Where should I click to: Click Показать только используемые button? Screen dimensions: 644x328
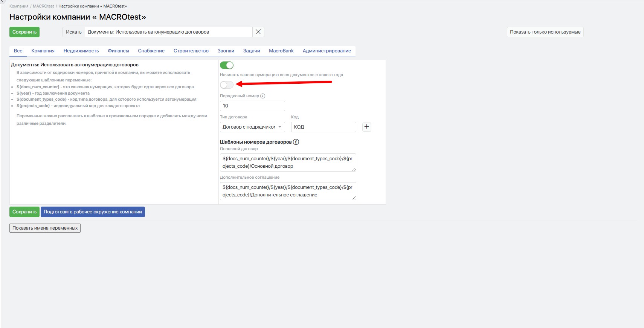click(x=545, y=32)
